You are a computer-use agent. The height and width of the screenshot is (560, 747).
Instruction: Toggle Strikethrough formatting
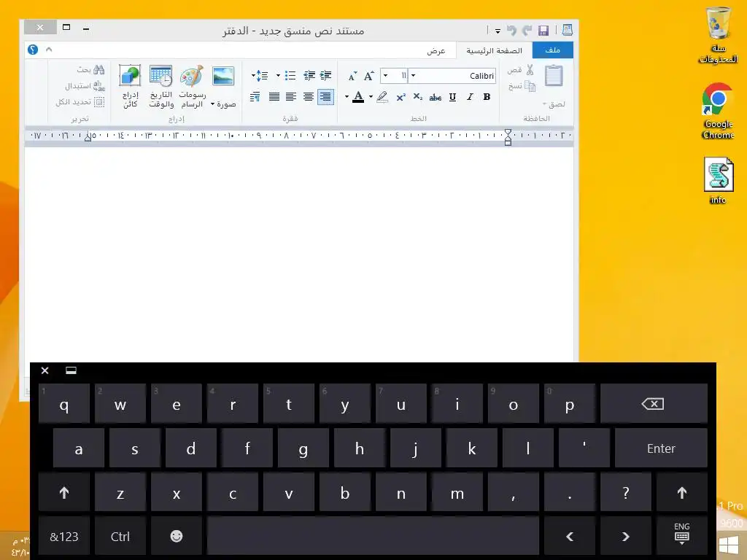point(435,97)
